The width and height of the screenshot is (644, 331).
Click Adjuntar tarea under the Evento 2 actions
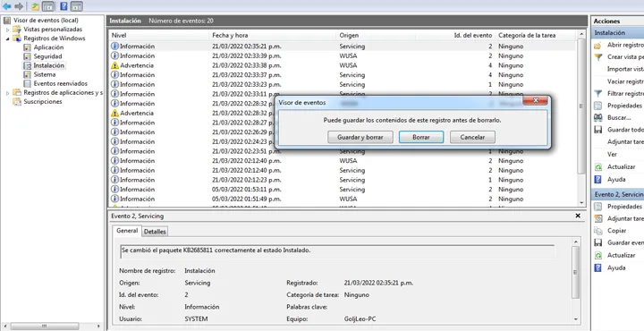pyautogui.click(x=625, y=219)
